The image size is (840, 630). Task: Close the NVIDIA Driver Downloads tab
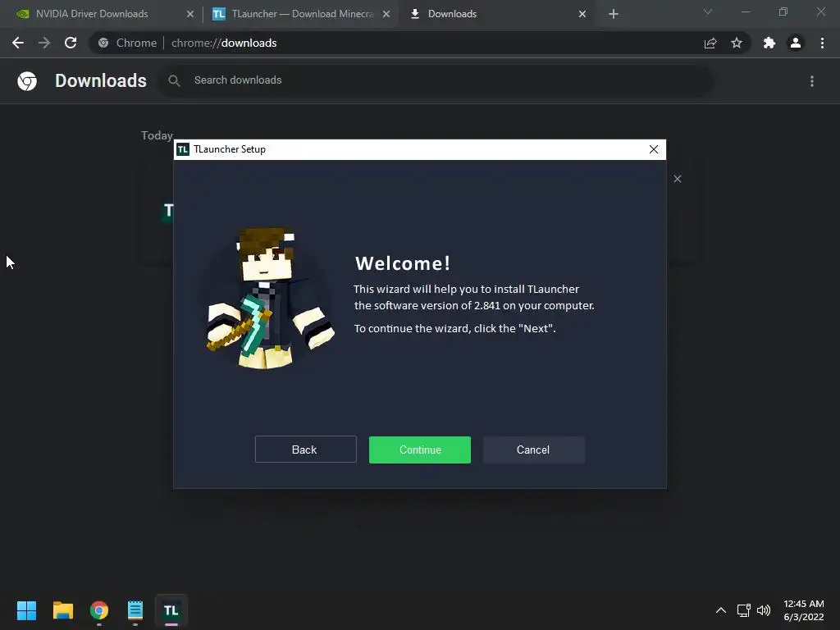click(x=190, y=14)
